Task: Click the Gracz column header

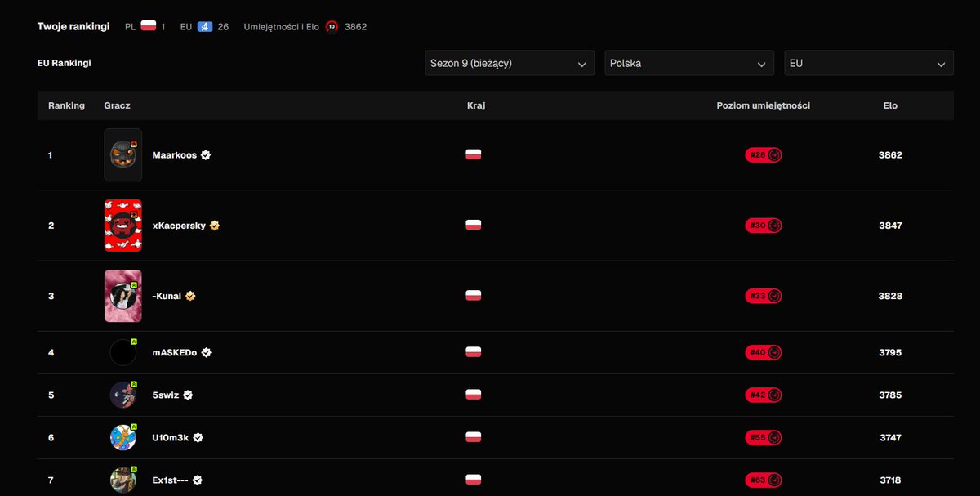Action: point(118,105)
